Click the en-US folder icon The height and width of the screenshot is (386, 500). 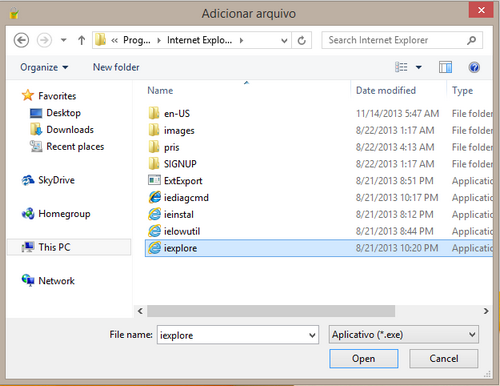pyautogui.click(x=154, y=113)
